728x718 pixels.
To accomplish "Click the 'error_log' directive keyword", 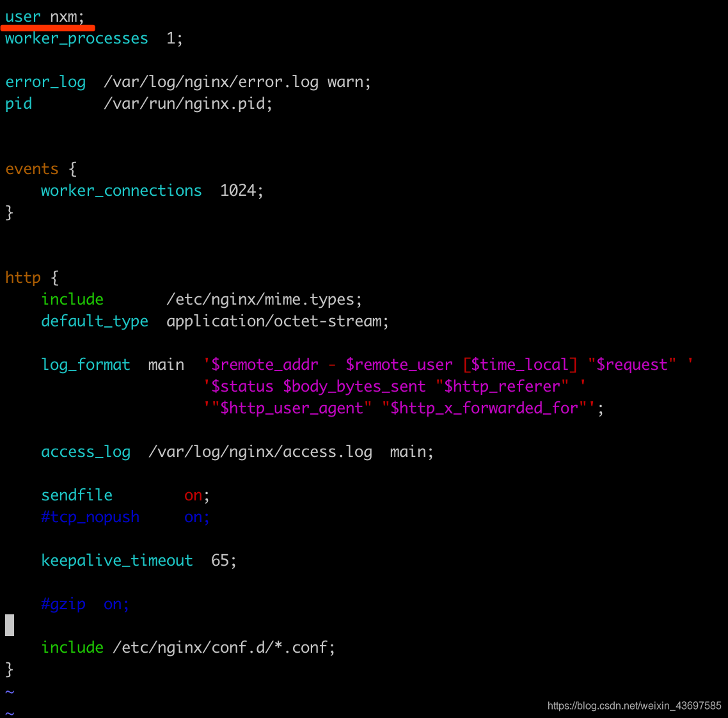I will pyautogui.click(x=45, y=82).
